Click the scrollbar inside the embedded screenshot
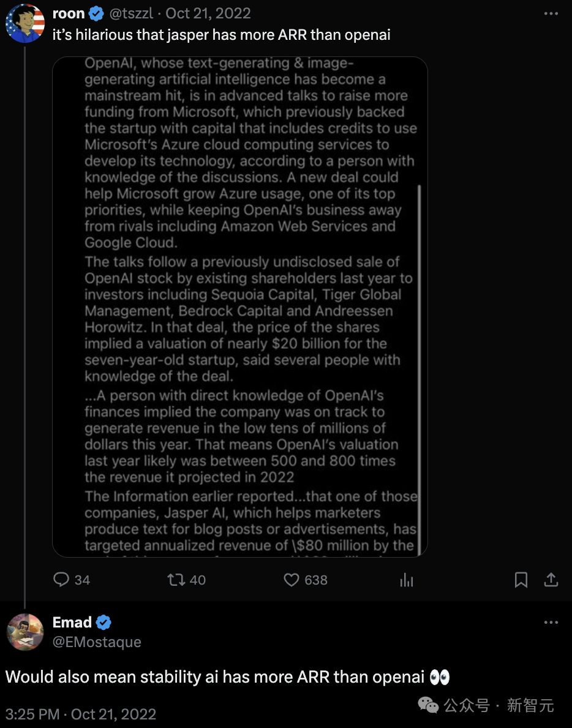Image resolution: width=572 pixels, height=728 pixels. click(420, 371)
